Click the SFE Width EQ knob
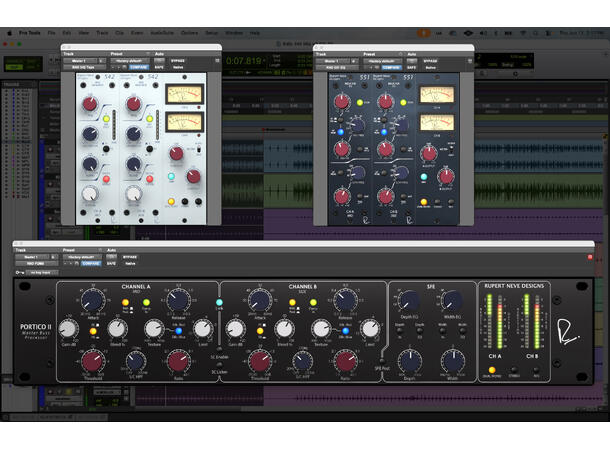 452,301
